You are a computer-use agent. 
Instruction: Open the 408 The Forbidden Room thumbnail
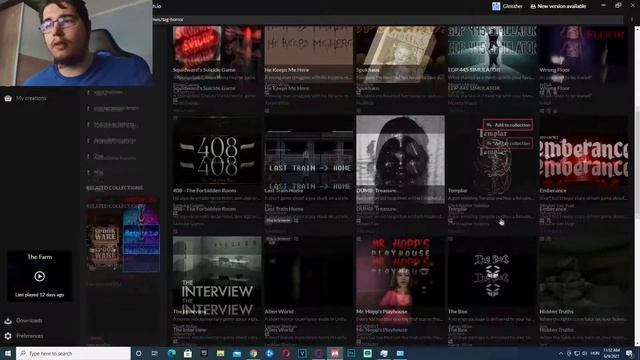coord(217,151)
